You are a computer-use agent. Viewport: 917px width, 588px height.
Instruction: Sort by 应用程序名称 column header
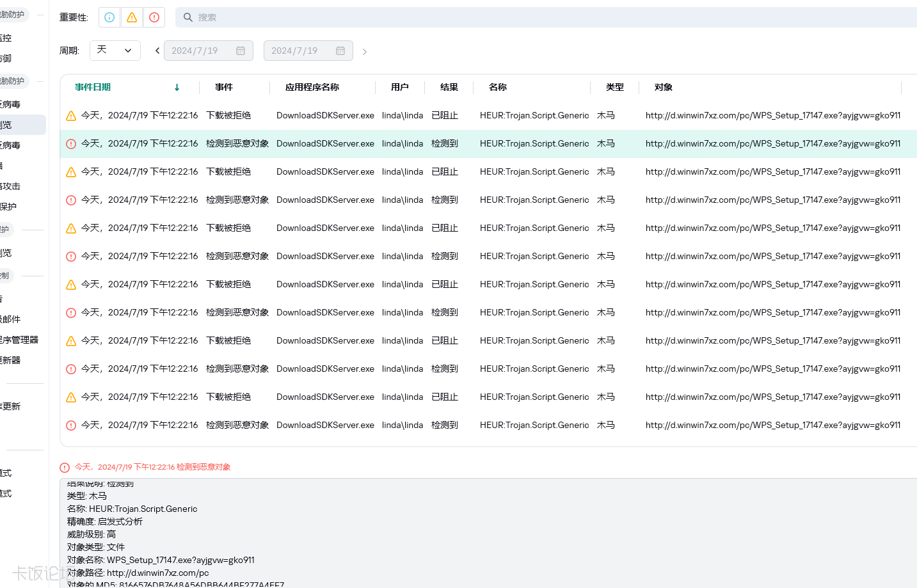click(x=312, y=87)
